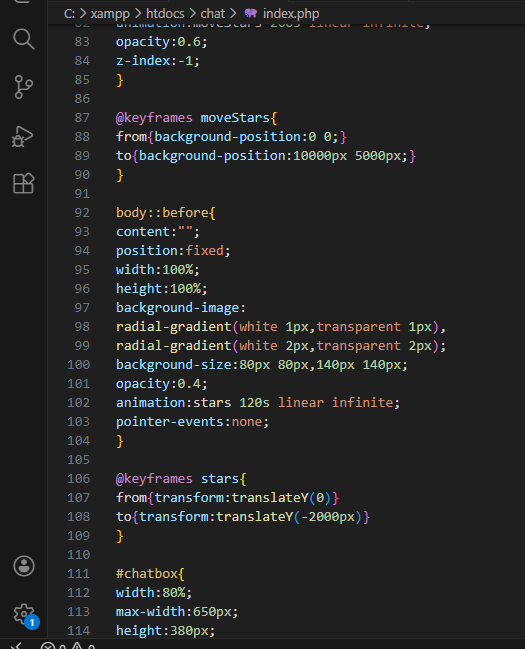Select the C: breadcrumb segment
The image size is (525, 649).
69,14
